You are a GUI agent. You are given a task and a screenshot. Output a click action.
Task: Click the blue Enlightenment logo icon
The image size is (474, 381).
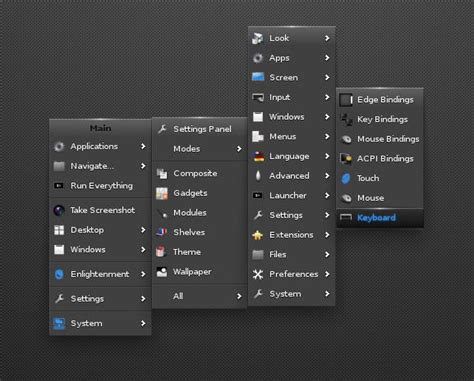point(59,274)
